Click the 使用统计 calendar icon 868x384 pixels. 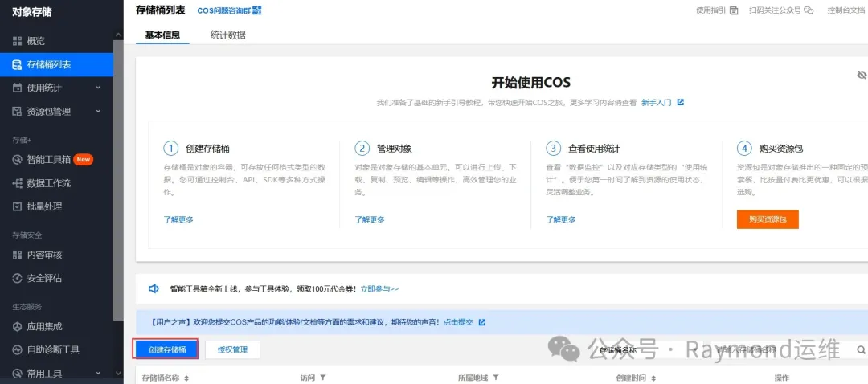(17, 88)
